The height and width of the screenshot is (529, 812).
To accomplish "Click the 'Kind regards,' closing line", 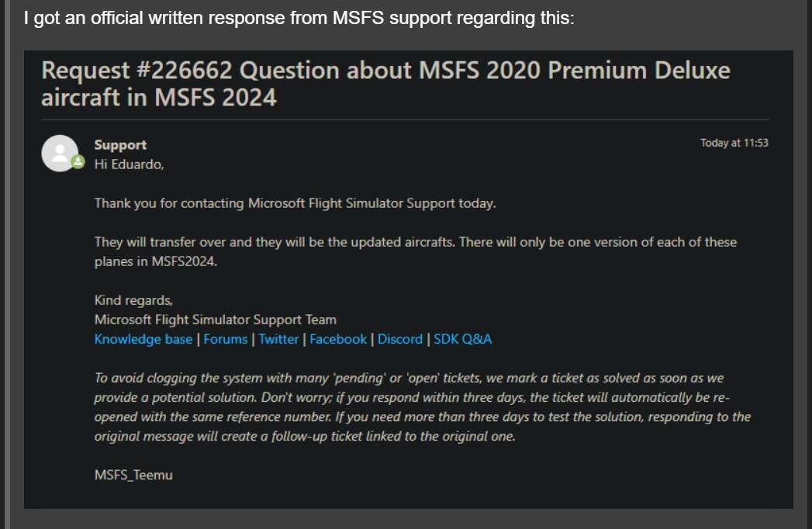I will pyautogui.click(x=133, y=300).
